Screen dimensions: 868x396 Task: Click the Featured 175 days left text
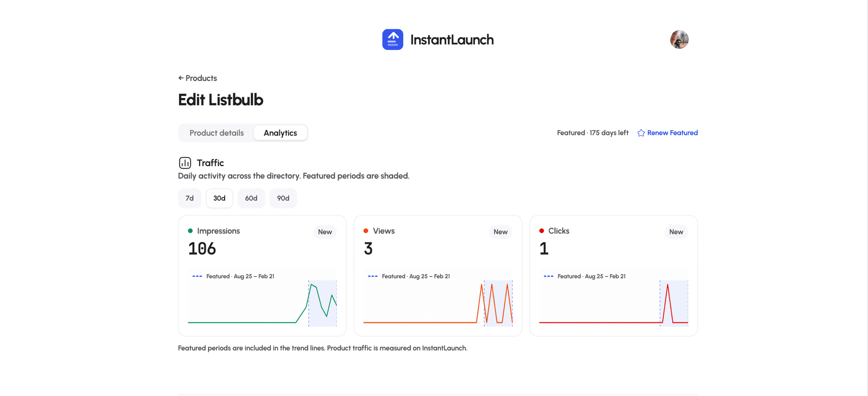pos(593,133)
